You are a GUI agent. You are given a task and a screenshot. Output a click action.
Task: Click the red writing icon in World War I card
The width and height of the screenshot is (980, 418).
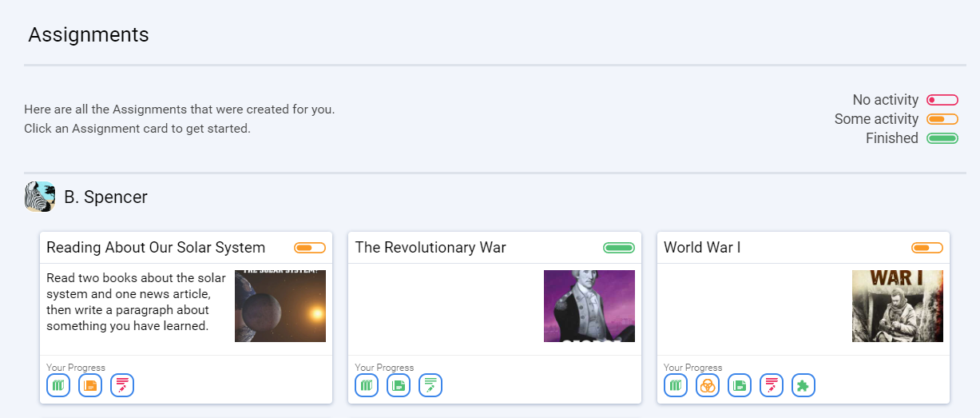click(x=772, y=385)
